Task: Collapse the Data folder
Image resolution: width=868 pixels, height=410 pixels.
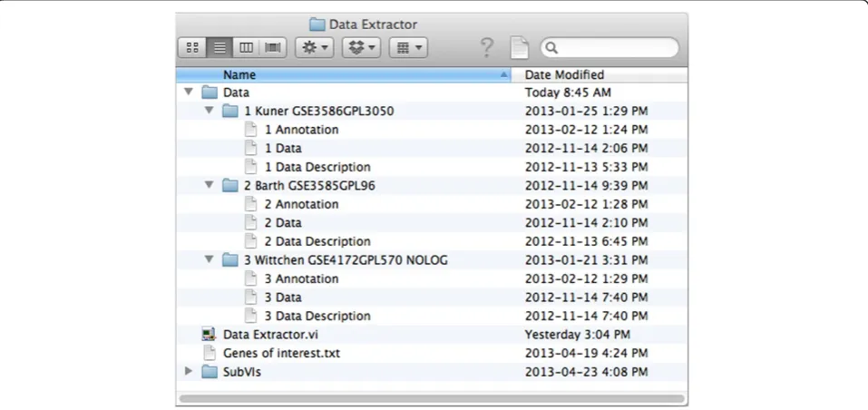Action: point(189,92)
